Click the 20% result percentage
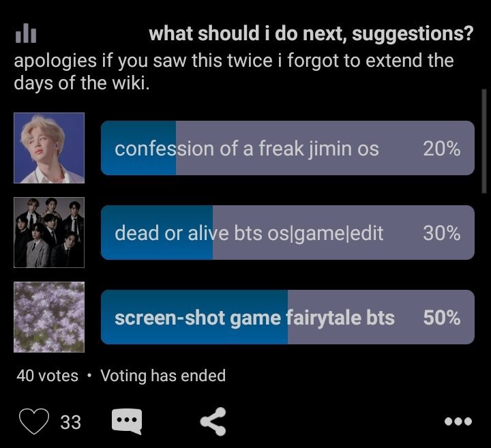Screen dimensions: 491x448 (441, 149)
